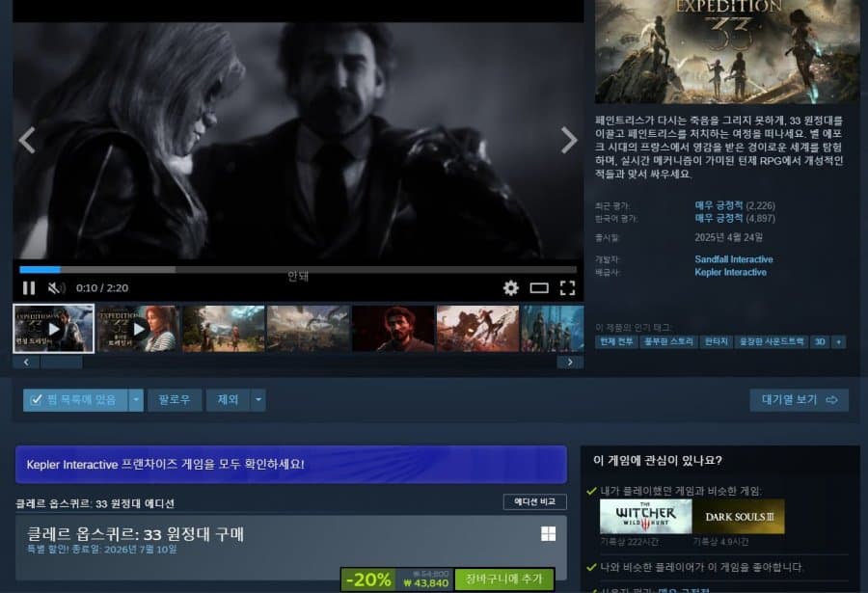Image resolution: width=868 pixels, height=593 pixels.
Task: Play the second trailer thumbnail
Action: (x=138, y=329)
